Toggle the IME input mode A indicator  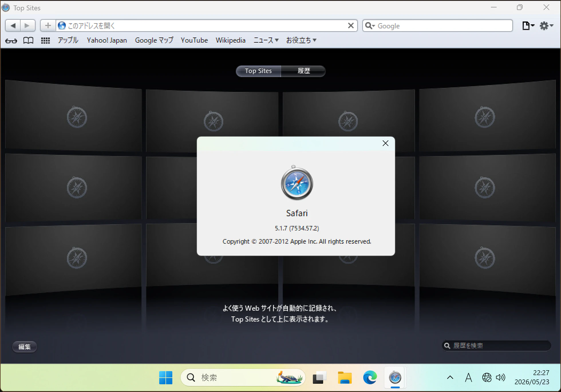click(x=468, y=378)
